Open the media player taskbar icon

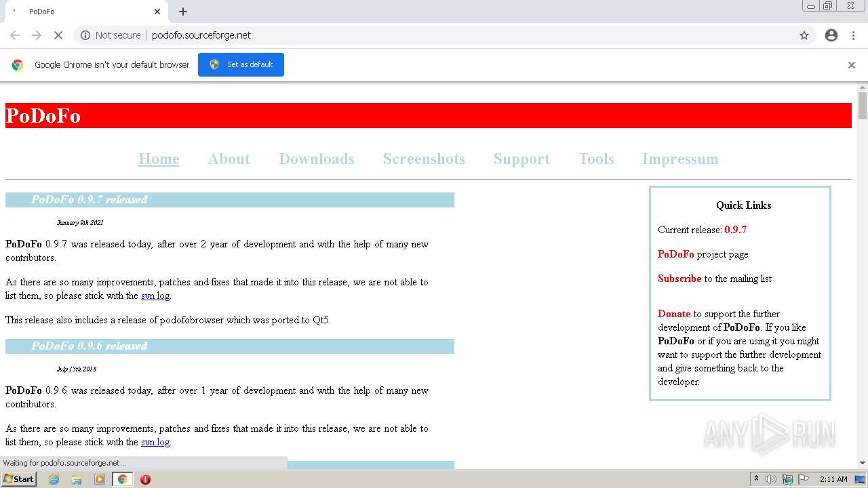tap(100, 479)
